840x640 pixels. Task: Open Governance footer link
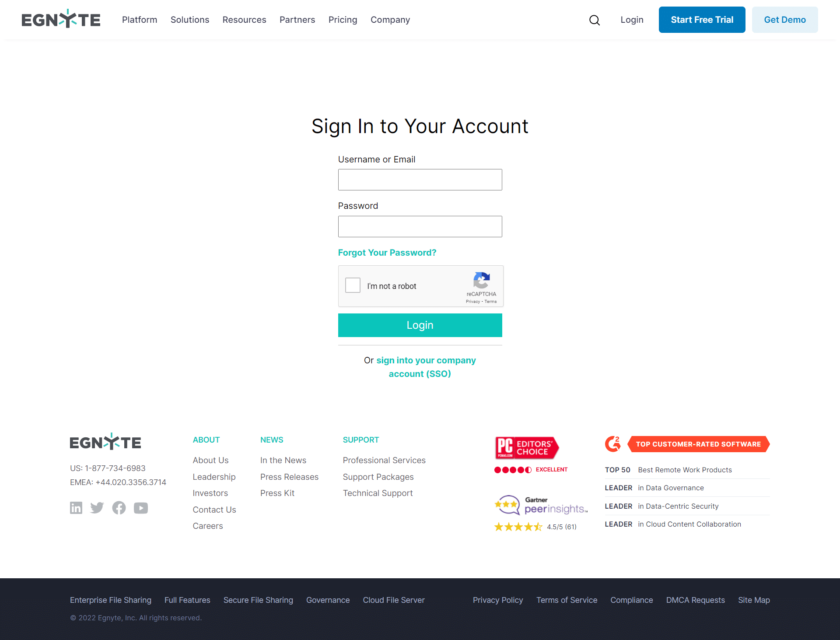pyautogui.click(x=328, y=600)
